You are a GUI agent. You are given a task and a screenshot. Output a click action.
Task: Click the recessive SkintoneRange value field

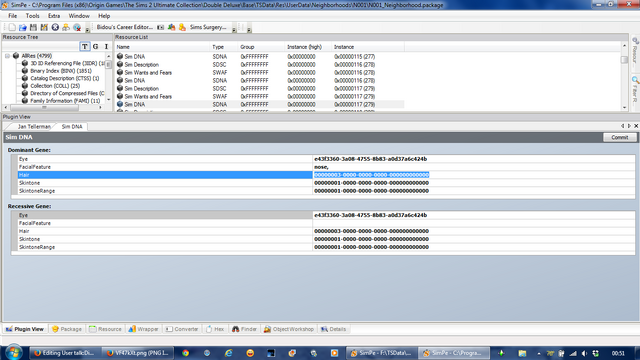(473, 247)
